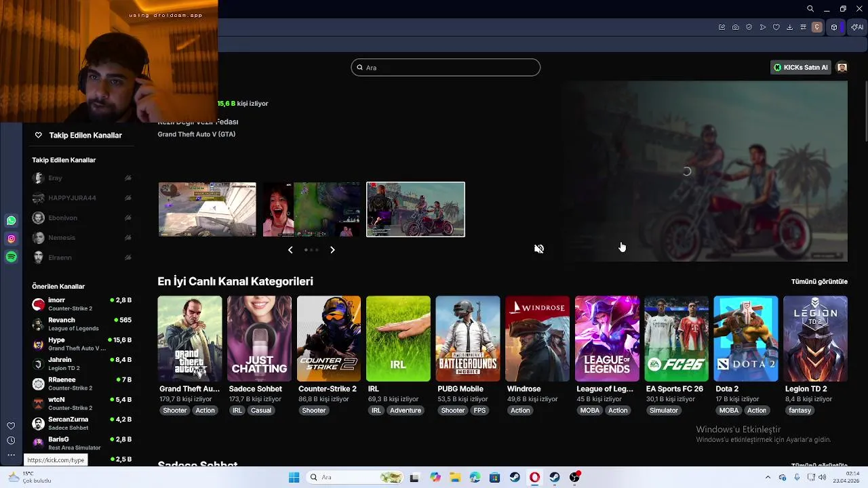Open Instagram in the Opera sidebar
This screenshot has width=868, height=488.
click(x=11, y=239)
